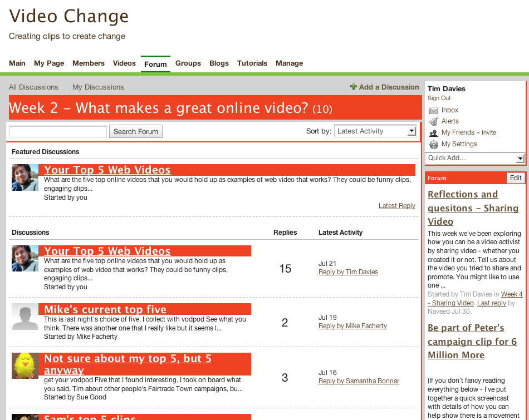Focus the forum search text field

pyautogui.click(x=58, y=132)
